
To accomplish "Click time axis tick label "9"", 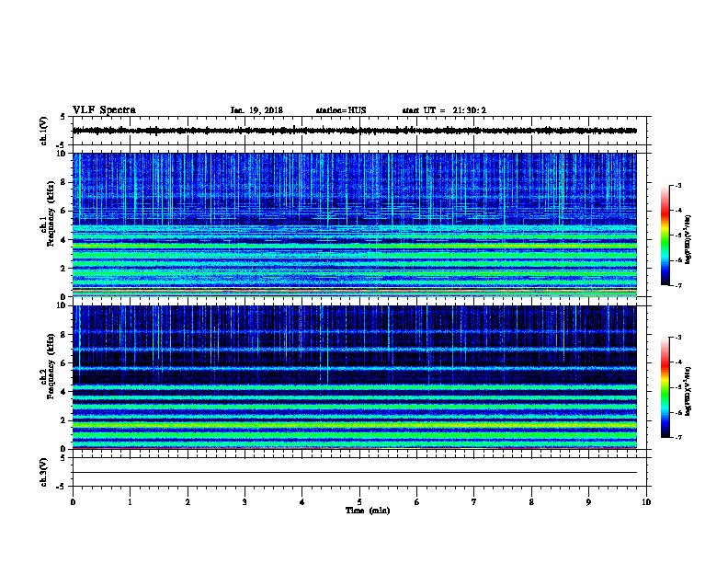I will point(588,502).
